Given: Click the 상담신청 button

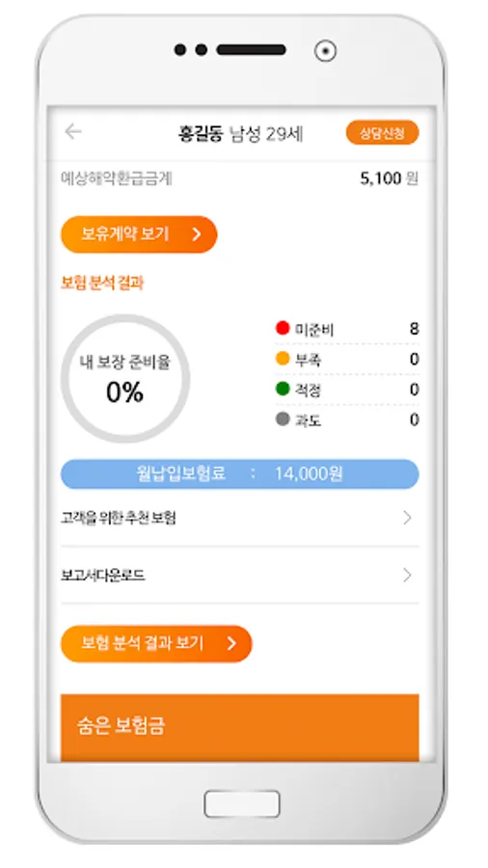Looking at the screenshot, I should pyautogui.click(x=382, y=133).
